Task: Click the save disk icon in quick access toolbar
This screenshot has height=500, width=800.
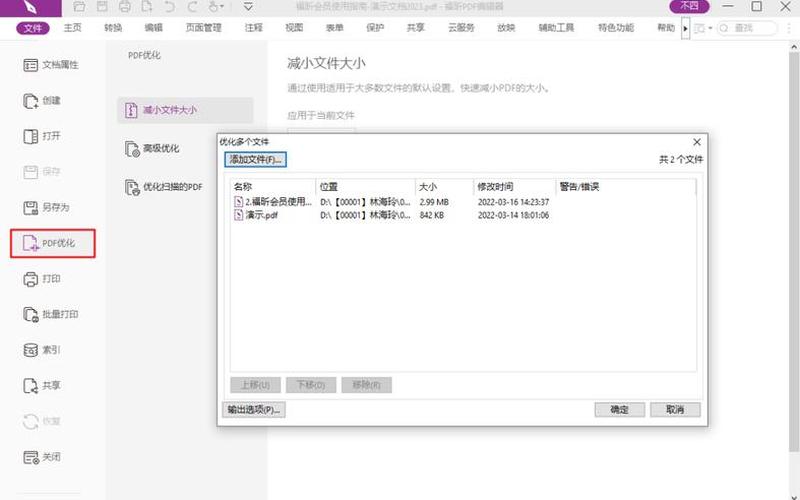Action: (102, 7)
